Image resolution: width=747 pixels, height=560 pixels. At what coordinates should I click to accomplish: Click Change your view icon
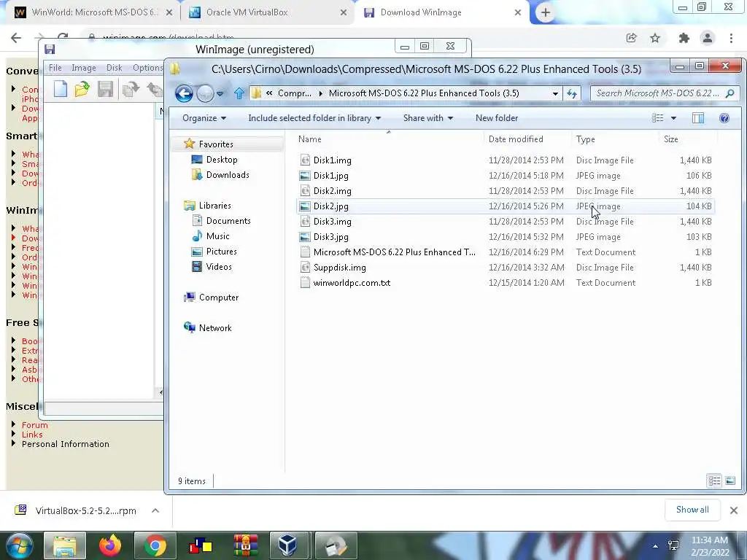[x=658, y=118]
